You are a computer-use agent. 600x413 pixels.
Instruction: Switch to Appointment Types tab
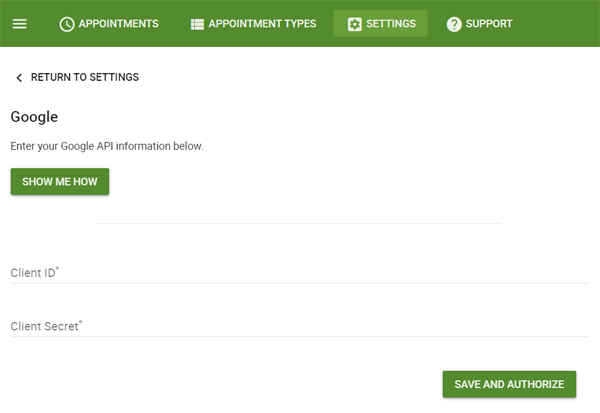pyautogui.click(x=253, y=24)
